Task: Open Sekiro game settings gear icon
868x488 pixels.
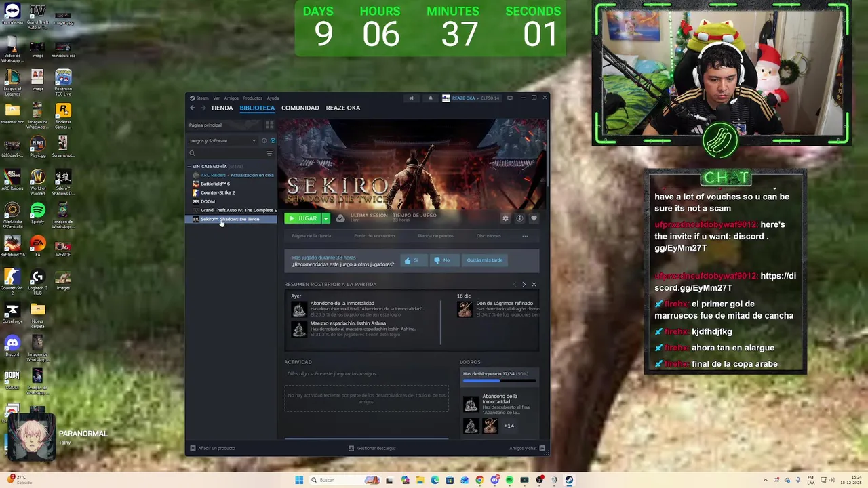Action: 505,218
